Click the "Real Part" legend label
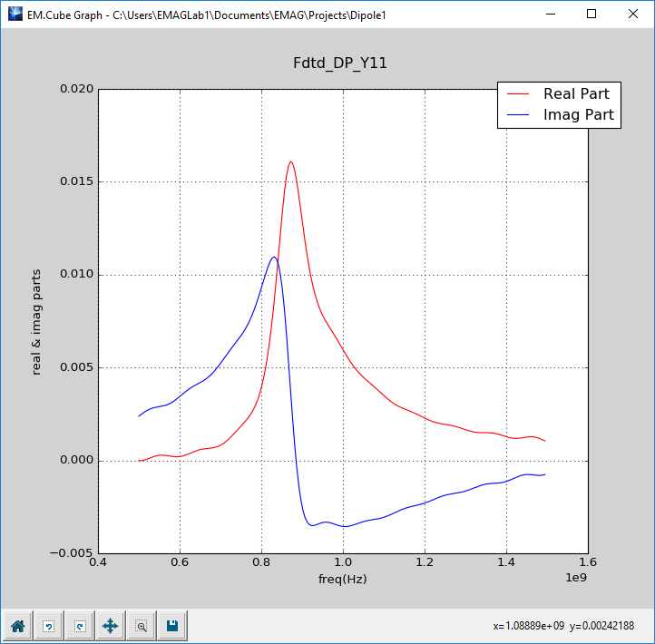The width and height of the screenshot is (655, 644). [x=576, y=93]
